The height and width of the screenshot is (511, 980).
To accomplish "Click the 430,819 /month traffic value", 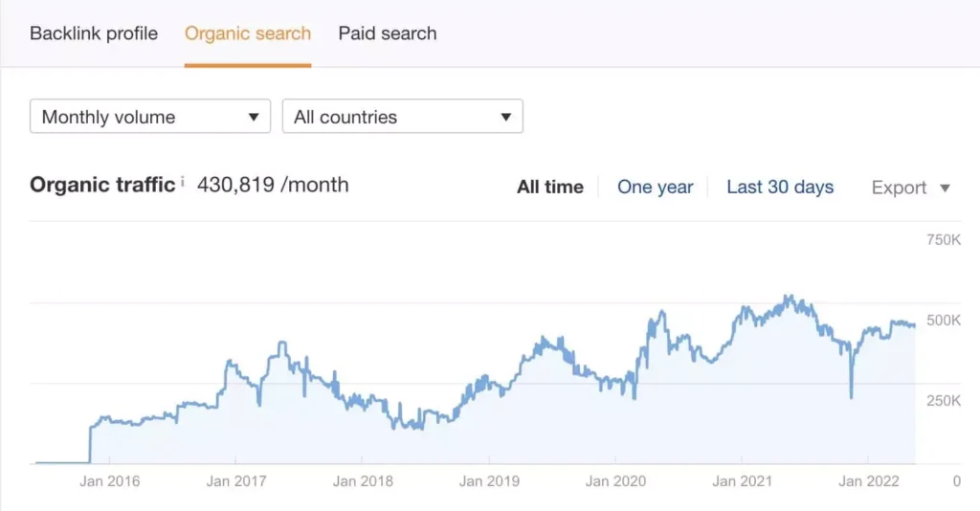I will 273,185.
